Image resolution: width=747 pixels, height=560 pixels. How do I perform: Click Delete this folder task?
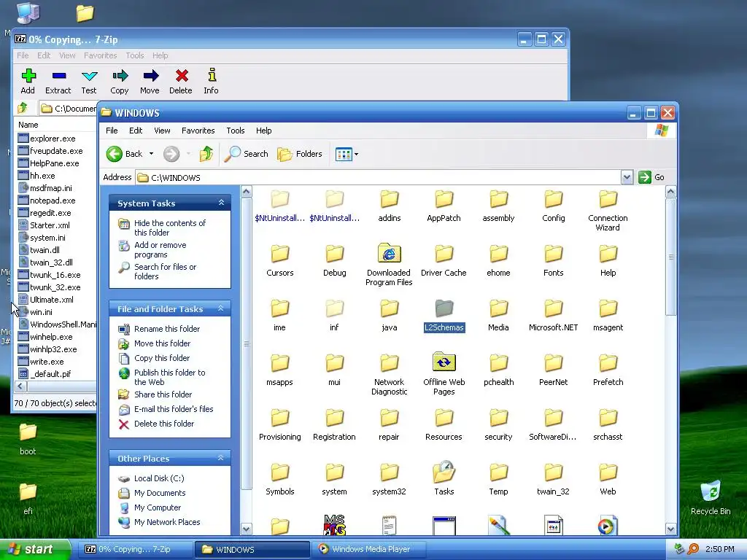point(164,424)
